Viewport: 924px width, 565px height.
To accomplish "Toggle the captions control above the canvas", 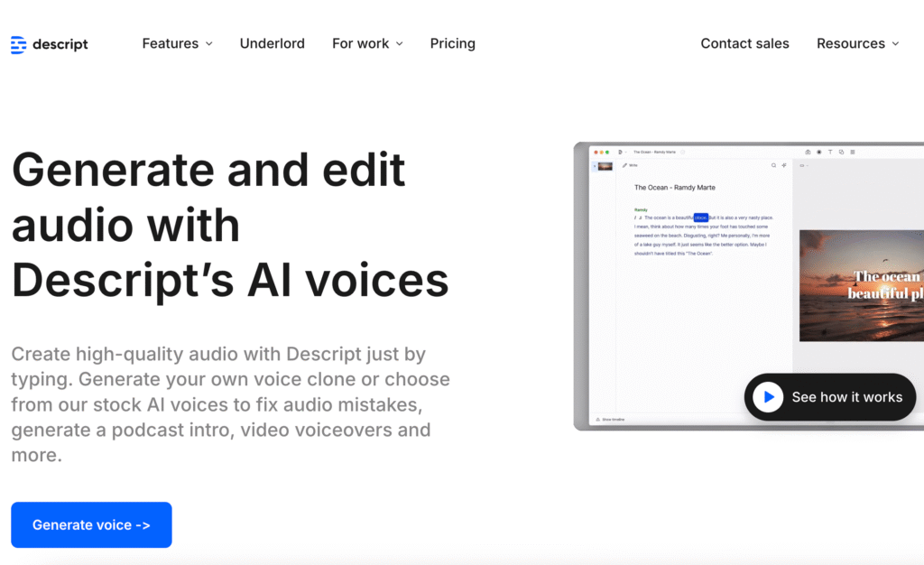I will coord(800,165).
